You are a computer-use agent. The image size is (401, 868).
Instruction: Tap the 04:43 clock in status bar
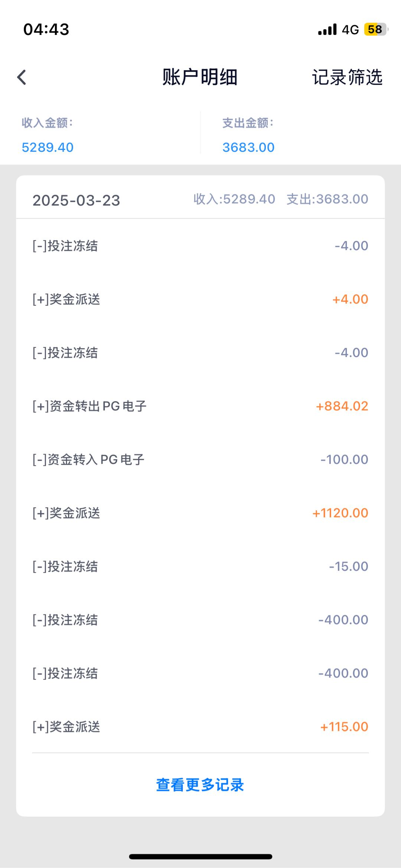[46, 29]
